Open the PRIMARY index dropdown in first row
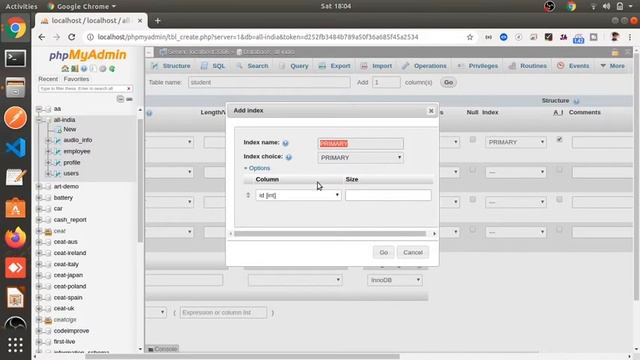Screen dimensions: 640x360 pos(516,142)
